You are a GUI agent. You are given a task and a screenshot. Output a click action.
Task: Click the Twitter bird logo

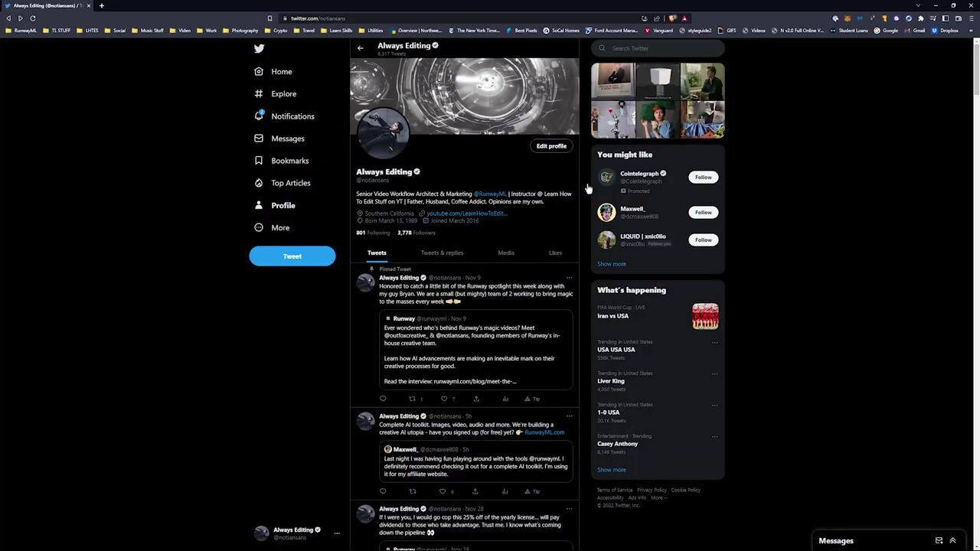click(x=260, y=48)
